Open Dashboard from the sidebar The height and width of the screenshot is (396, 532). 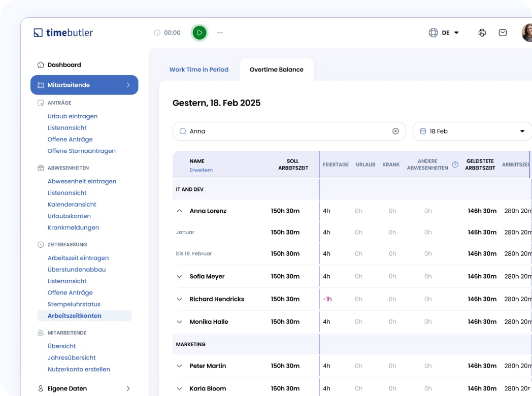tap(64, 65)
